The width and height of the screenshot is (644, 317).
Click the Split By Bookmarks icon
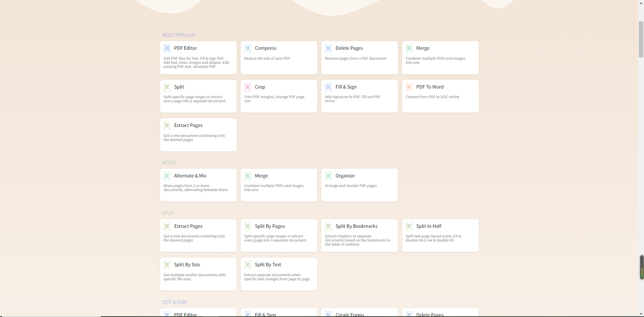click(328, 226)
